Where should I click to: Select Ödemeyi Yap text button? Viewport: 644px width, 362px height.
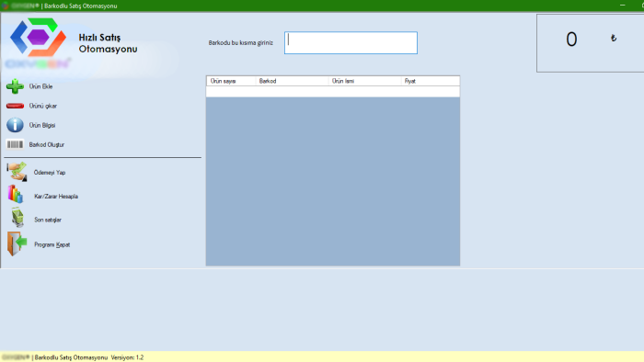tap(50, 172)
